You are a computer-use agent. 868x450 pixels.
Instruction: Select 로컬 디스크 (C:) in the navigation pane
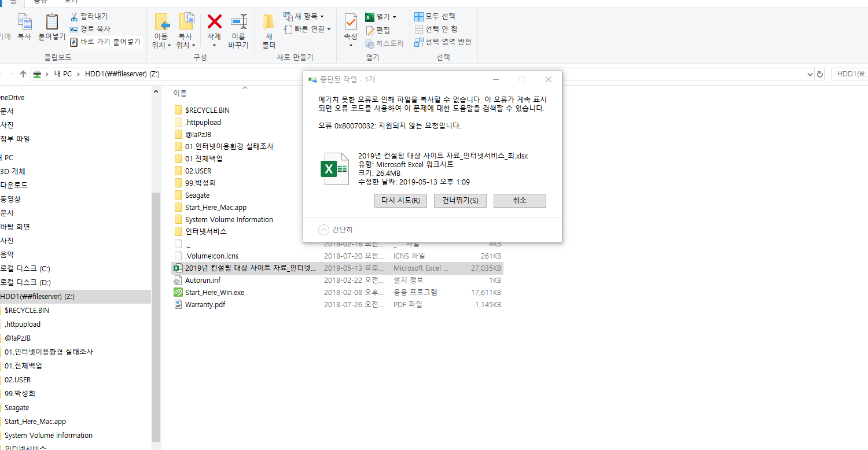25,268
